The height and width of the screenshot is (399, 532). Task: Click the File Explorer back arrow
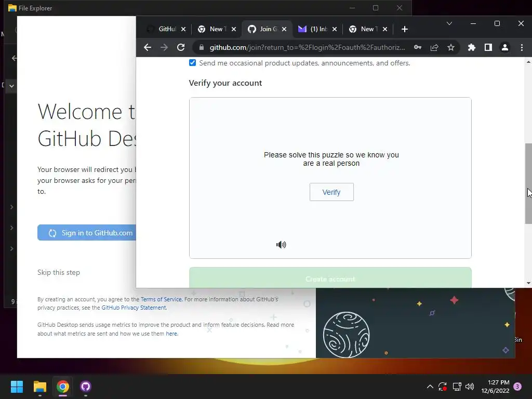14,58
